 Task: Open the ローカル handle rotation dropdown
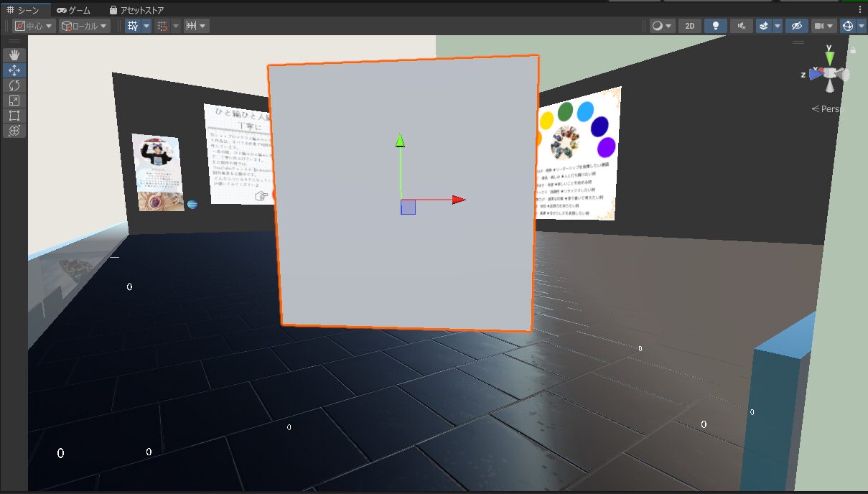tap(84, 26)
